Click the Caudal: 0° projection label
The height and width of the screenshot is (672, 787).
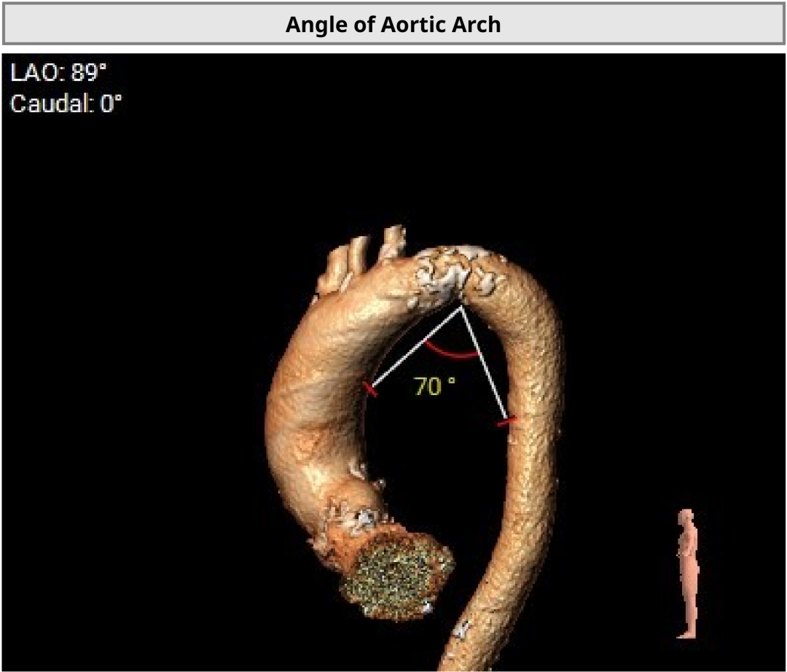click(x=66, y=103)
